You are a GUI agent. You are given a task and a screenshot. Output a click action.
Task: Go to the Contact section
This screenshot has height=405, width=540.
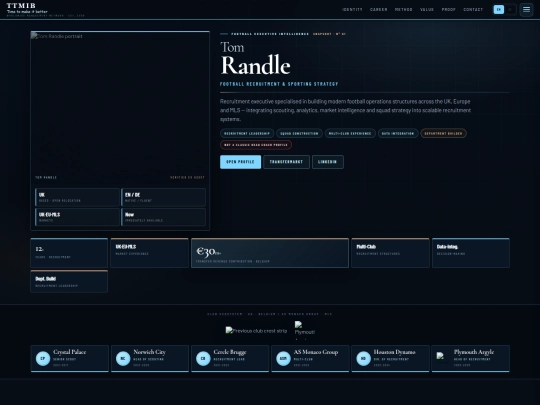[473, 10]
